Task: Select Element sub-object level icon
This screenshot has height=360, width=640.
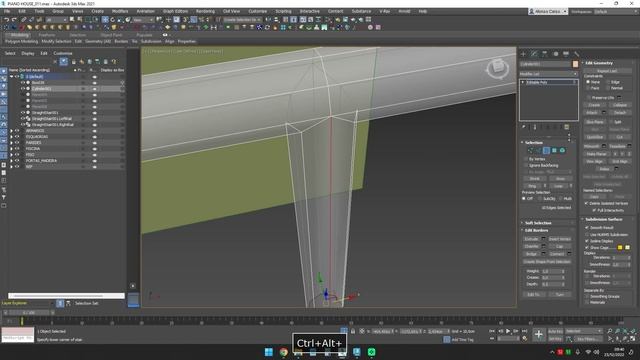Action: (x=562, y=151)
